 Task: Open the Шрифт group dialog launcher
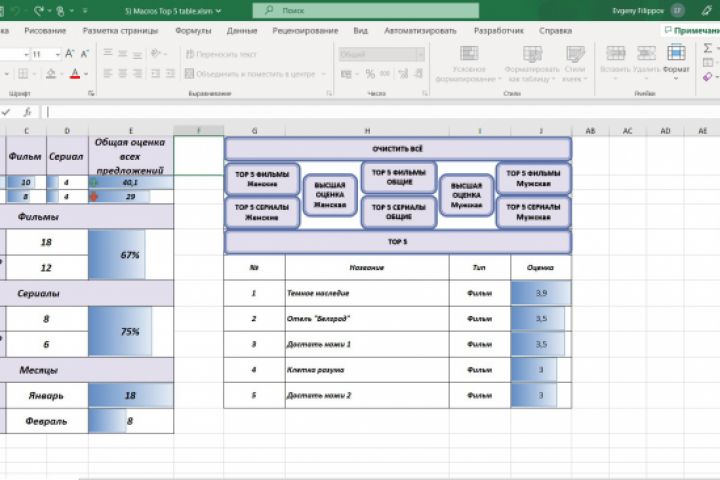pos(91,93)
